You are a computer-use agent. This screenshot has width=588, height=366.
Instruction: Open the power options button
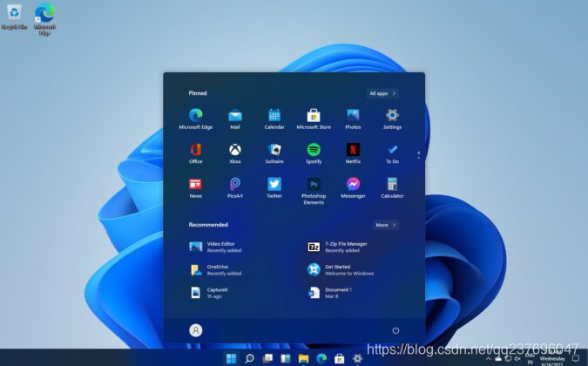coord(395,330)
